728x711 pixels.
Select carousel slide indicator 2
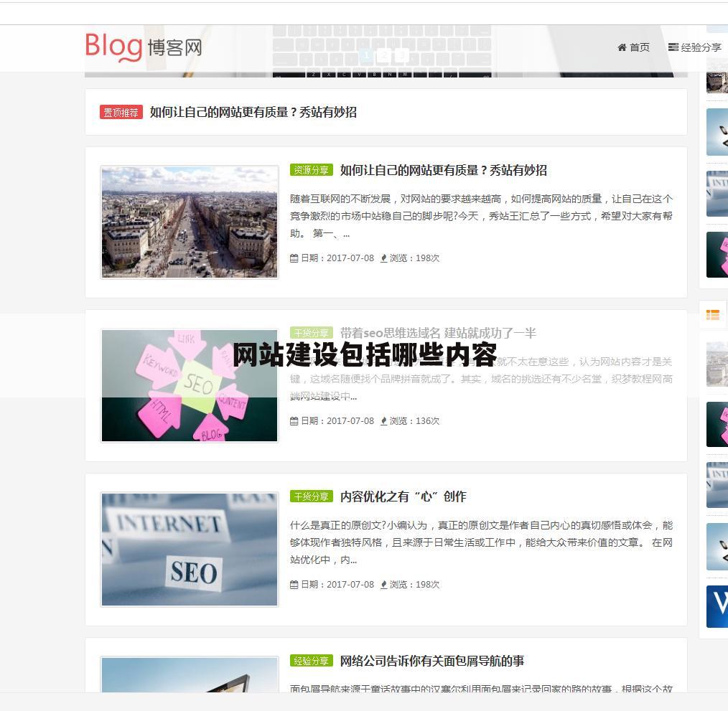[x=383, y=56]
